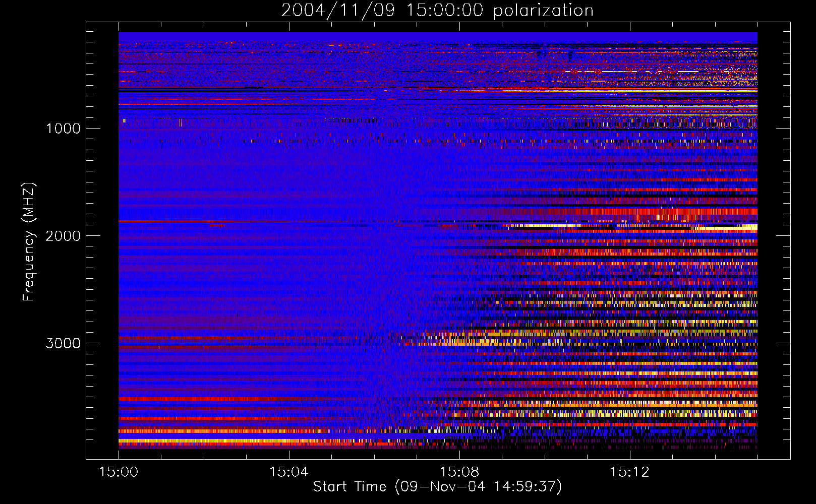The image size is (816, 504).
Task: Click the 15:08 time tick label
Action: pos(459,472)
